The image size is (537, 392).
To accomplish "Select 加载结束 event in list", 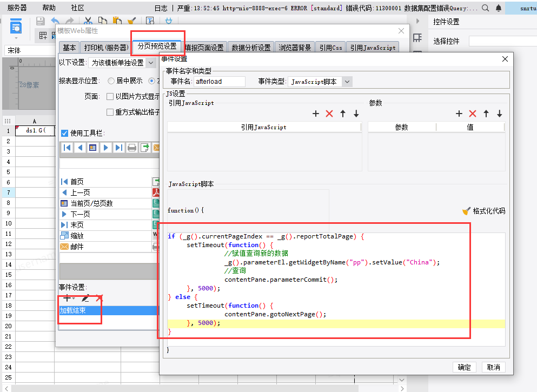I will [x=109, y=310].
